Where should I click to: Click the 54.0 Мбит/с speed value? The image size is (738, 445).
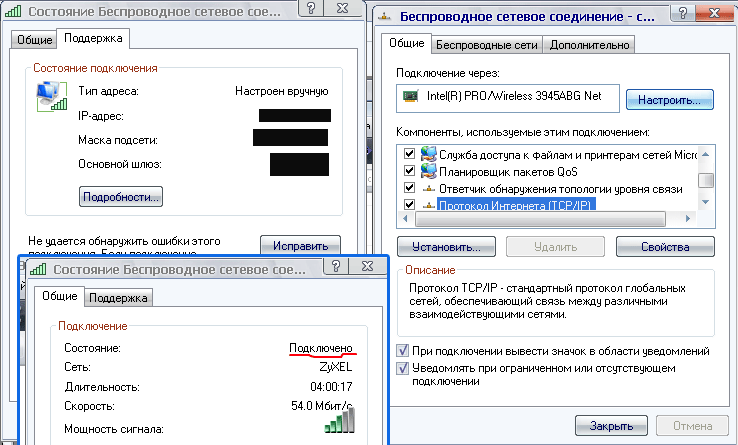[x=321, y=405]
